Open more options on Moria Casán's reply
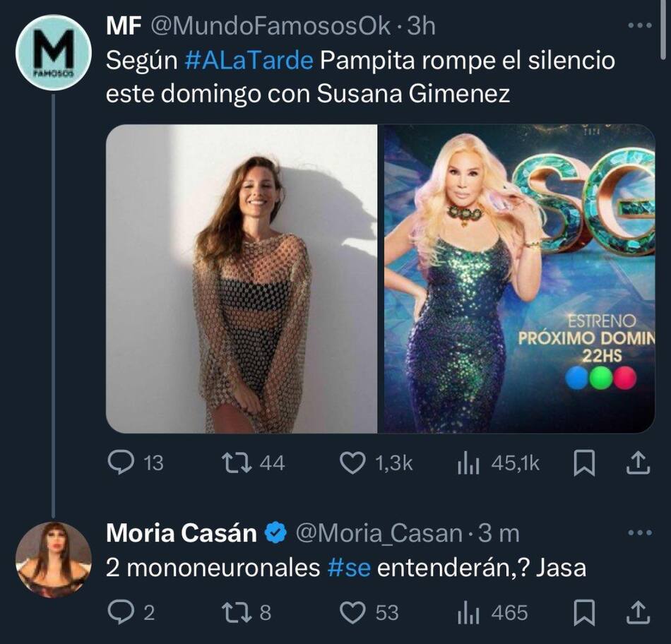 coord(639,532)
